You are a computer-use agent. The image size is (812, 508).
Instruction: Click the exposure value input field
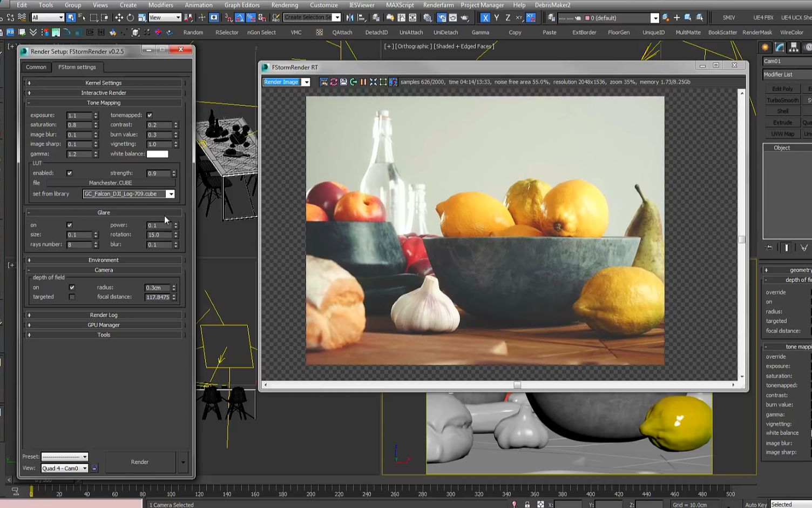point(79,116)
